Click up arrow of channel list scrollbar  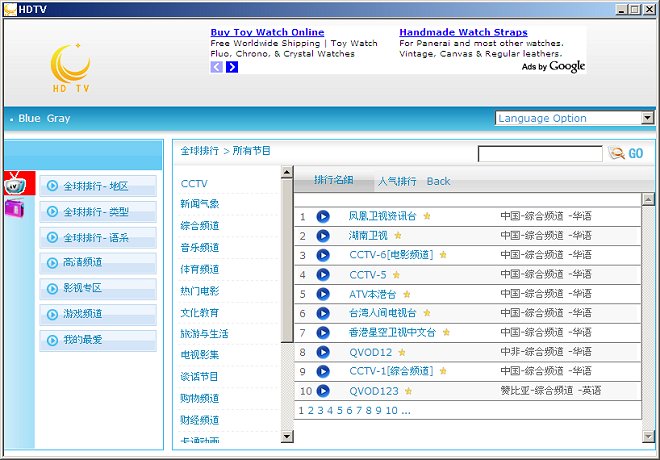pos(648,199)
